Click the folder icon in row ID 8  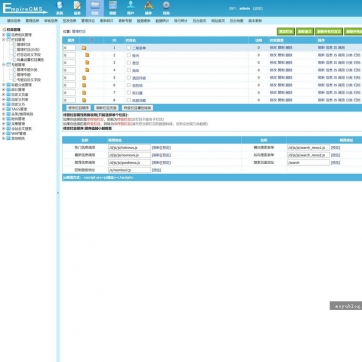[x=84, y=100]
